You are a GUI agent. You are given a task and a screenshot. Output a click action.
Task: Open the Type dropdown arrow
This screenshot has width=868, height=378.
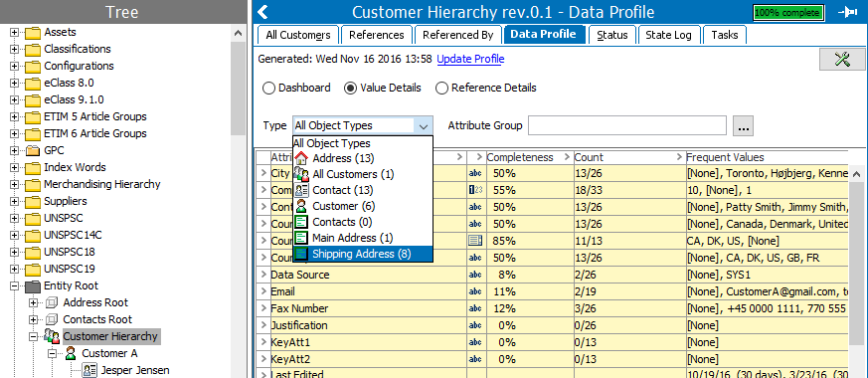[x=424, y=126]
